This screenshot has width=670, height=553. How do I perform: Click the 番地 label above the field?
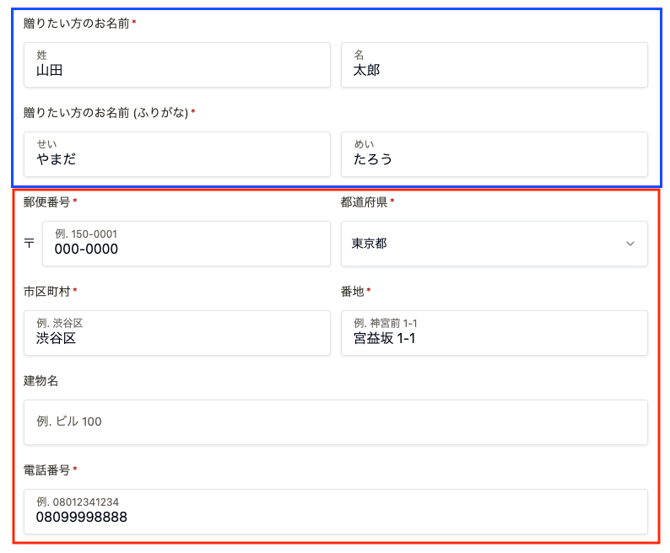tap(352, 291)
